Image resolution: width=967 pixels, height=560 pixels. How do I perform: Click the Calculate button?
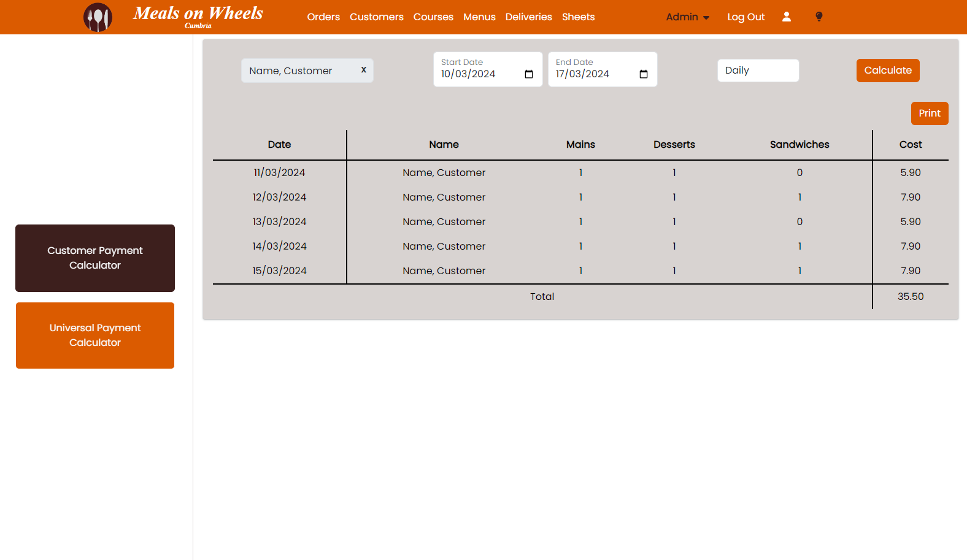[888, 71]
